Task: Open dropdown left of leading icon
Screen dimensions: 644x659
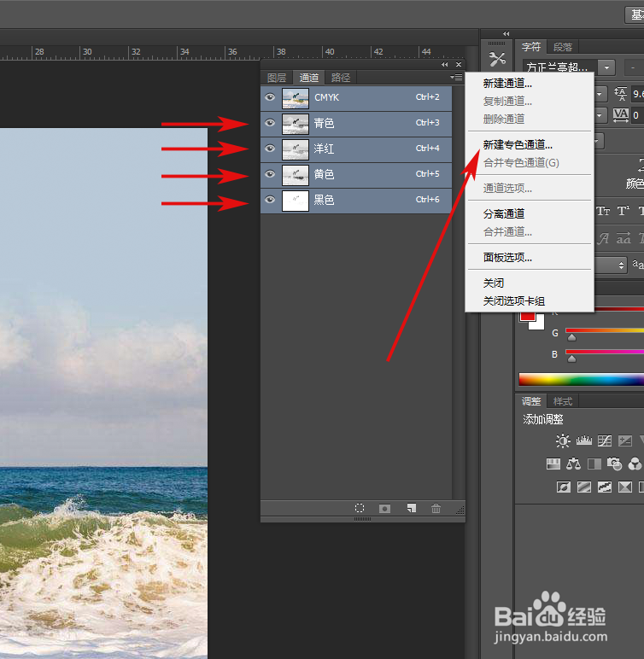Action: 600,94
